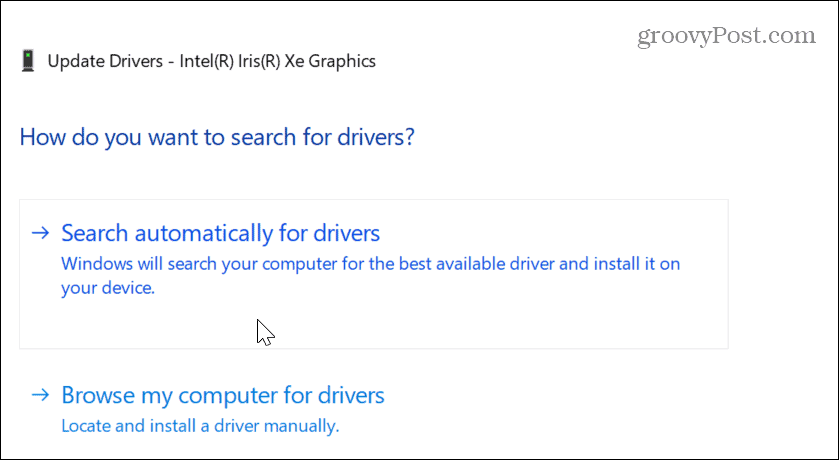Select Search automatically for drivers
Screen dimensions: 839x460
point(220,233)
